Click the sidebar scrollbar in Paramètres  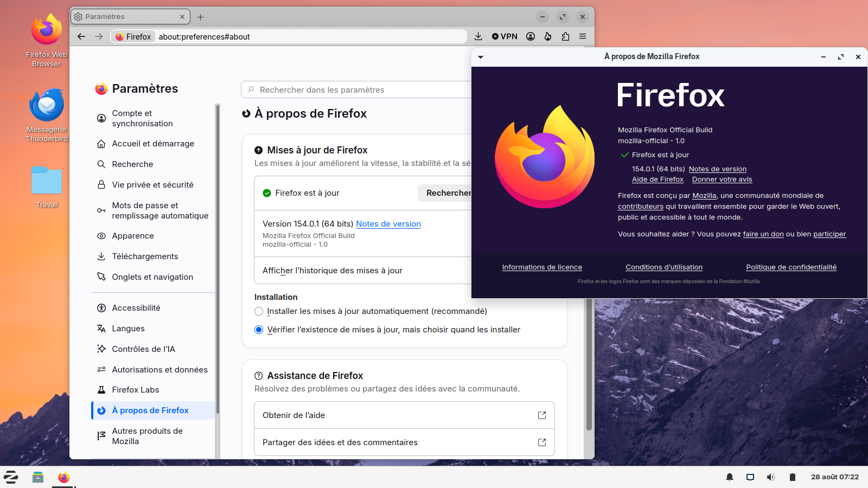218,259
